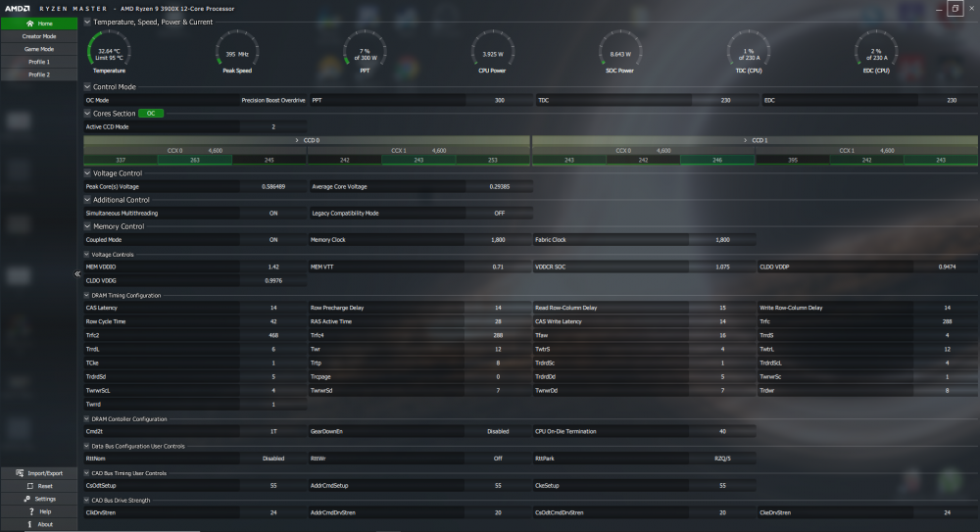Select the OC Mode Precision Boost Overdrive value
980x532 pixels.
(273, 100)
